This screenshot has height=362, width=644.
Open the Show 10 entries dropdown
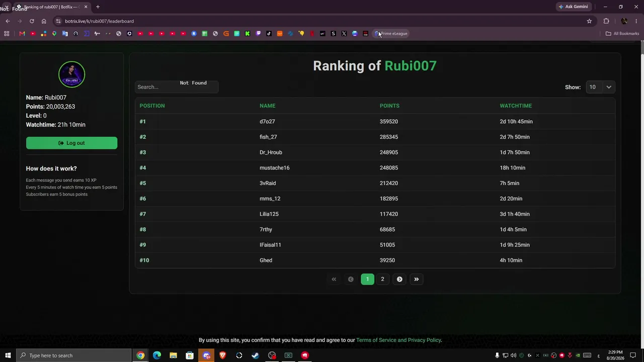pos(600,87)
